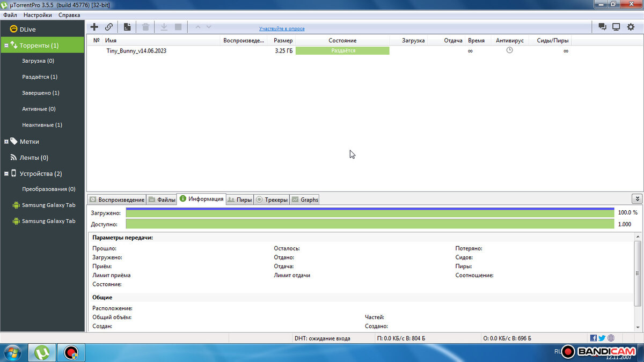Sort list by Имя column header
644x362 pixels.
(x=162, y=40)
